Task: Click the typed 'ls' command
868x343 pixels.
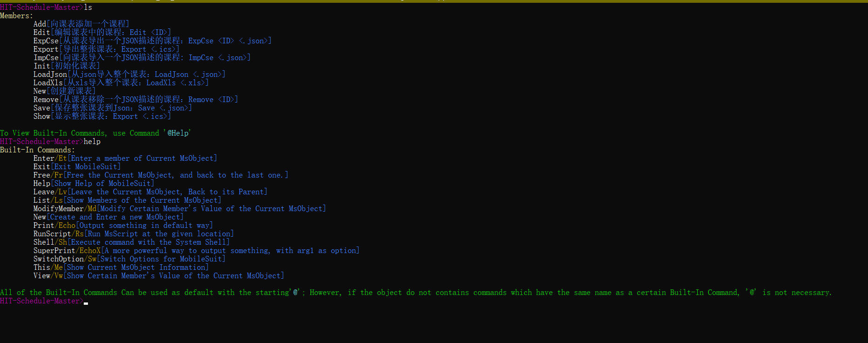Action: point(88,7)
